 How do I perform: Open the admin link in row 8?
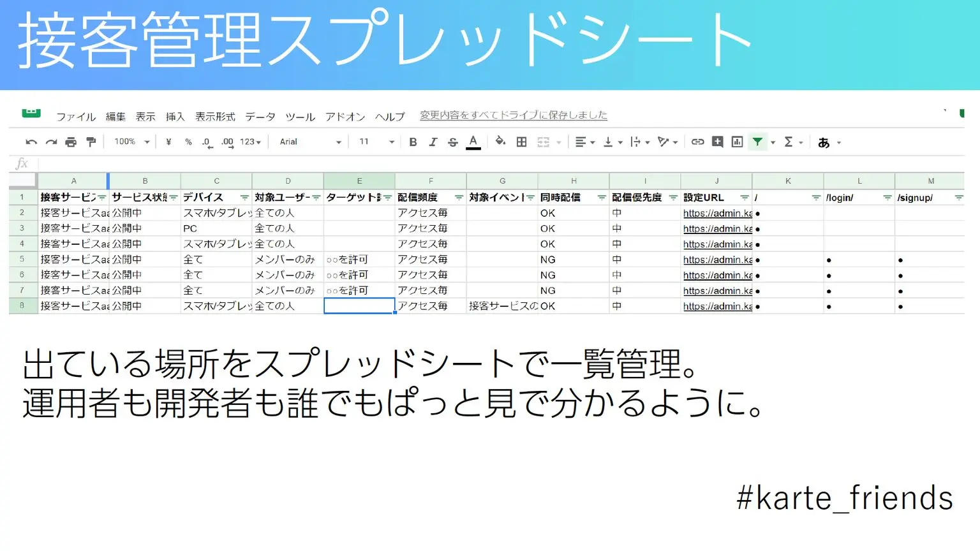(718, 306)
